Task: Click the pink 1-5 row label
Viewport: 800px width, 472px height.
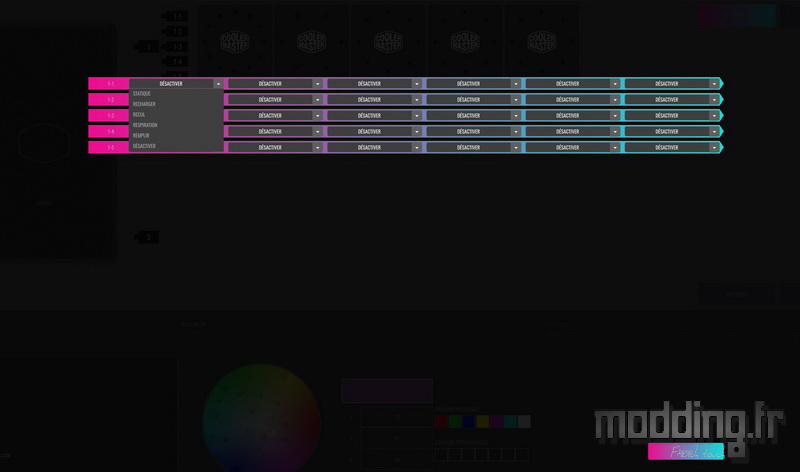Action: click(x=109, y=147)
